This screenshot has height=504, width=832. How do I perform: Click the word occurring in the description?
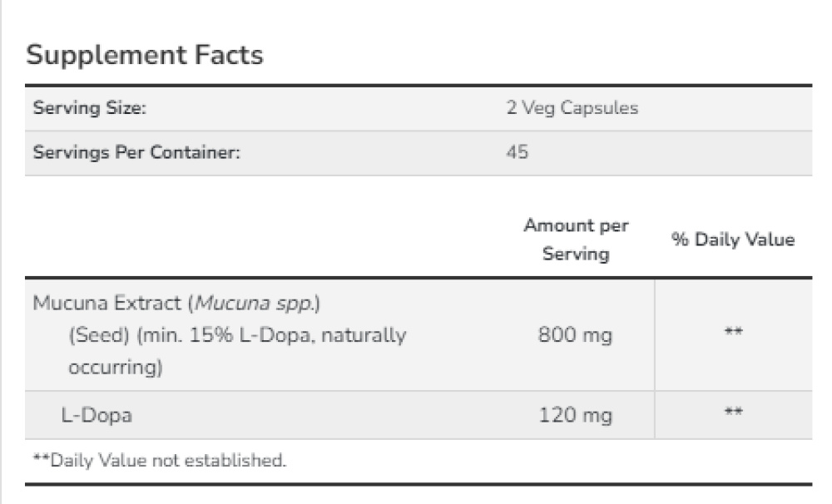tap(113, 367)
